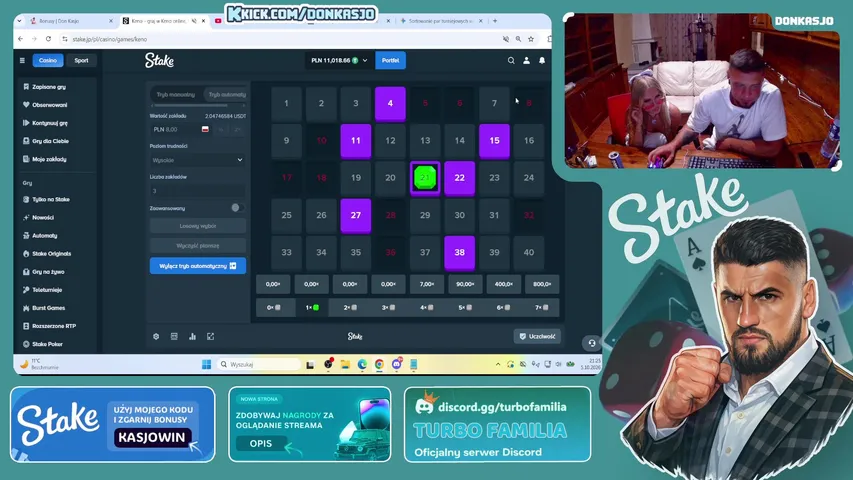The image size is (853, 480).
Task: Click the Losowy wybór button
Action: [197, 226]
